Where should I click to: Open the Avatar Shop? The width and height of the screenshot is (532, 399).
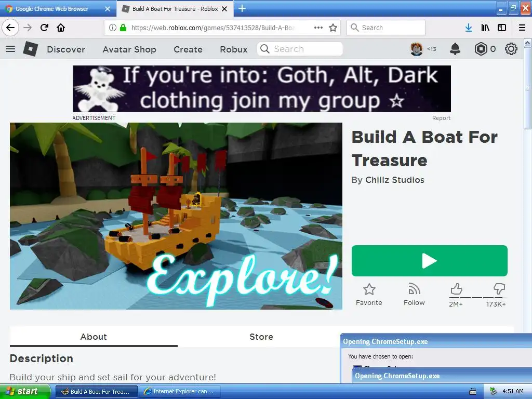129,49
